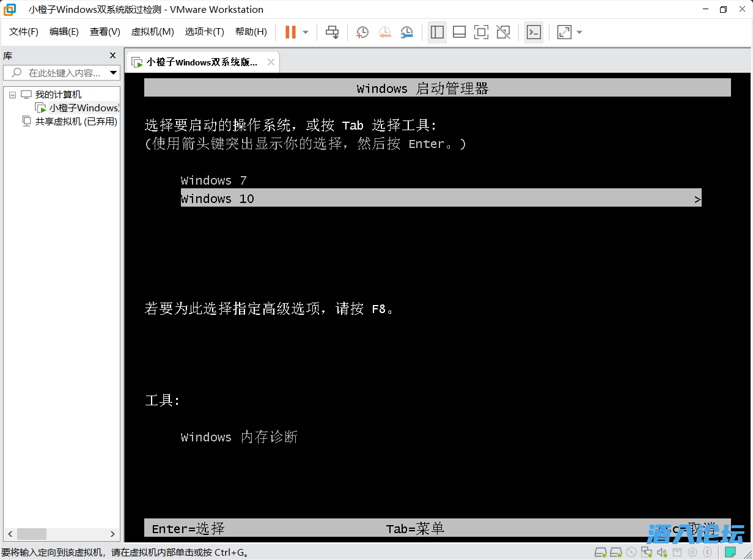
Task: Open the 帮助(H) menu
Action: point(251,31)
